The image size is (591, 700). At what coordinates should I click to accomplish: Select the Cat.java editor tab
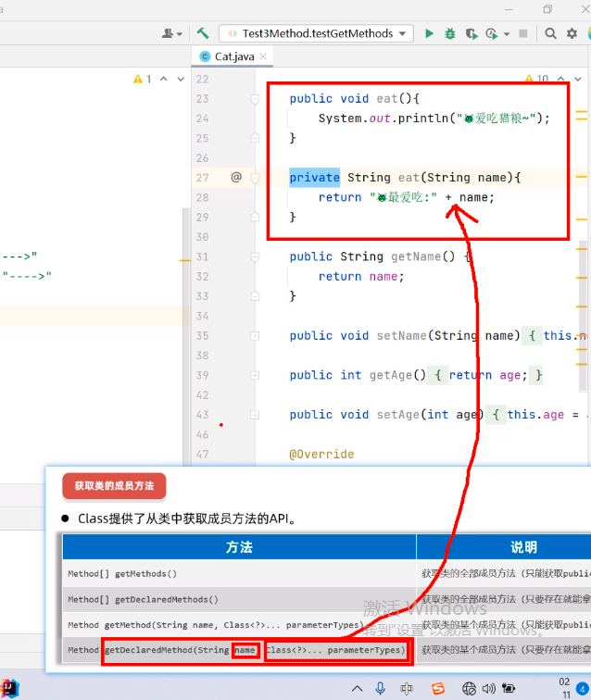tap(233, 56)
